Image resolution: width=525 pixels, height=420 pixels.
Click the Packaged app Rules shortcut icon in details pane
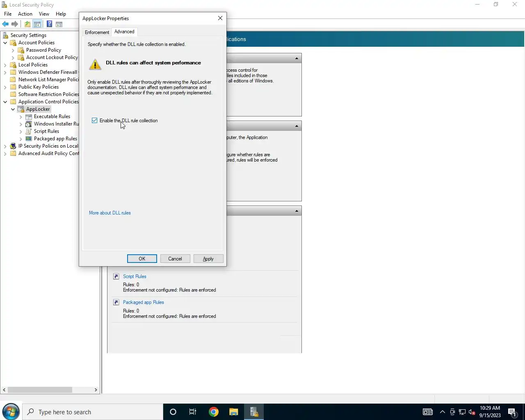coord(116,302)
